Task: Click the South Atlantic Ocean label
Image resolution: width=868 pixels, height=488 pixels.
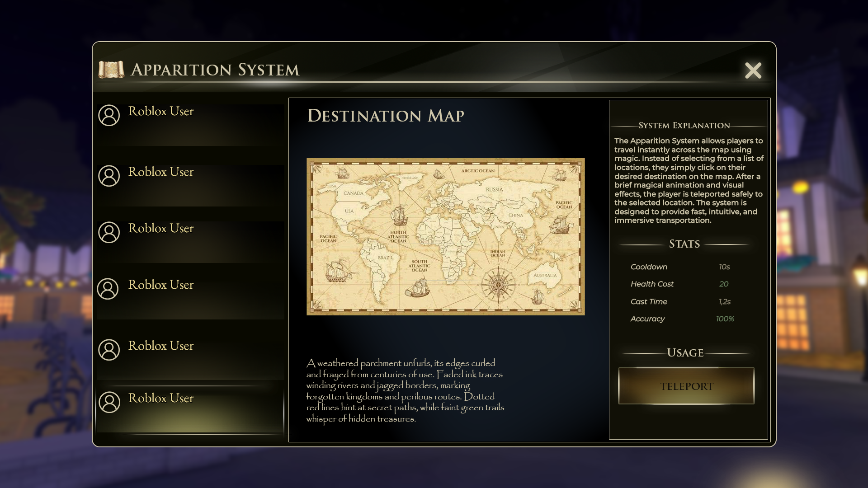Action: (x=419, y=266)
